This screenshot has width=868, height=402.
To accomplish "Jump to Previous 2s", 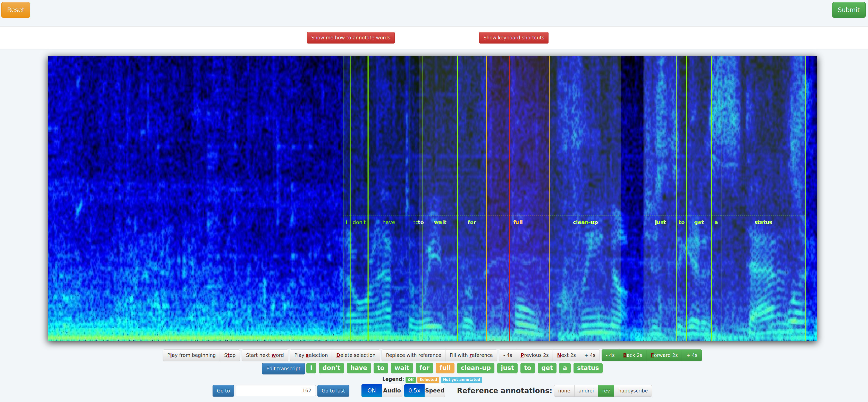I will (x=534, y=355).
